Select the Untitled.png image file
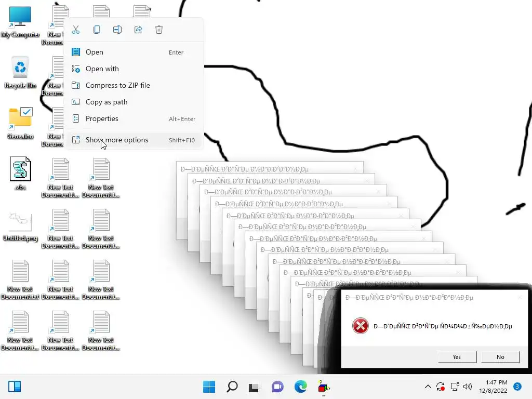This screenshot has width=532, height=399. (x=20, y=226)
